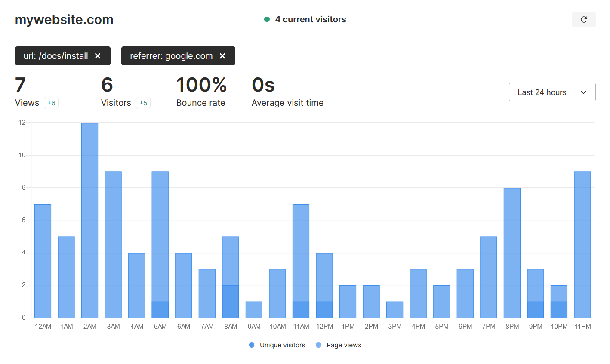Click the 8AM unique visitors bar segment
Viewport: 610px width, 364px height.
231,301
